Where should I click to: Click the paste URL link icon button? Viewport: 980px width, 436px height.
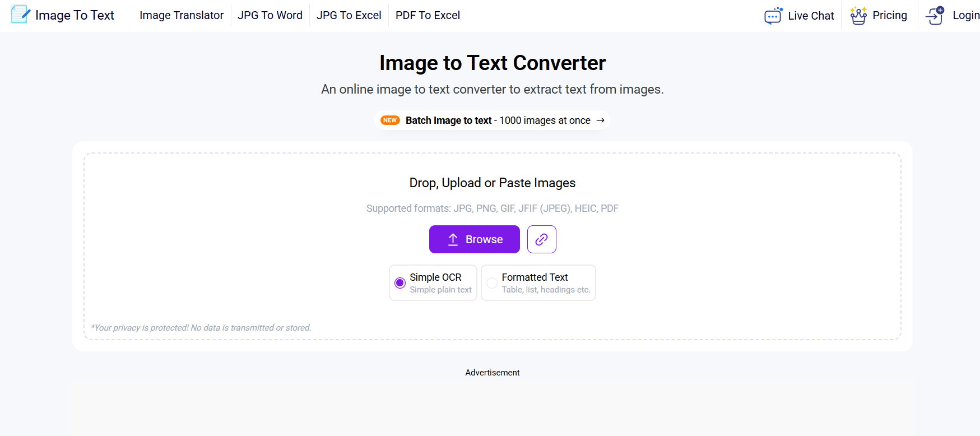pyautogui.click(x=541, y=239)
